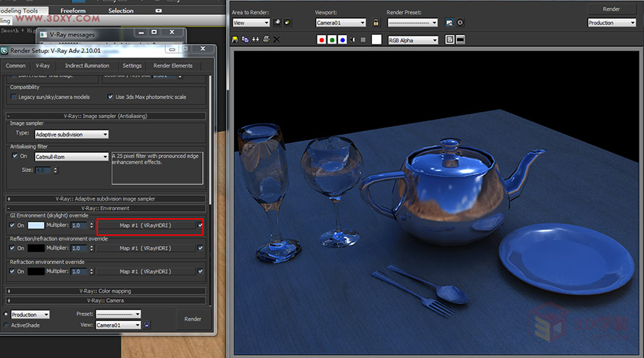Open Image sampler Type Adaptive subdivision dropdown
644x358 pixels.
pos(71,134)
